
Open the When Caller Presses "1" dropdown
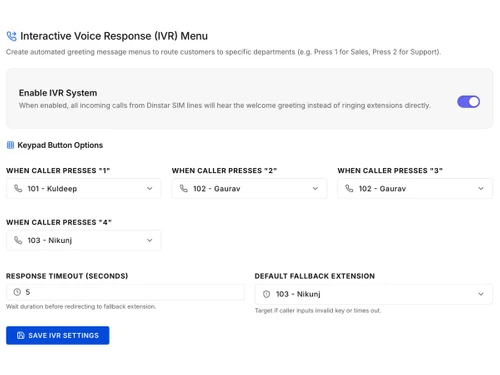[x=83, y=189]
